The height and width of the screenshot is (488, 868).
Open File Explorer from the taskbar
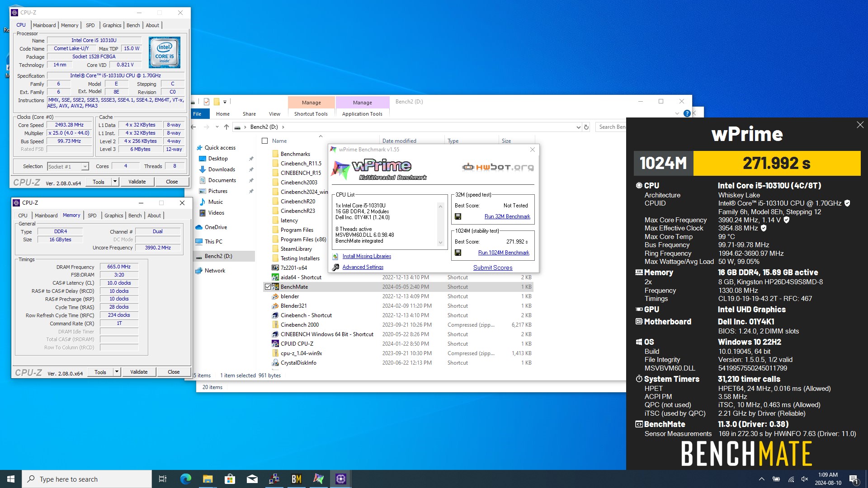click(x=208, y=479)
